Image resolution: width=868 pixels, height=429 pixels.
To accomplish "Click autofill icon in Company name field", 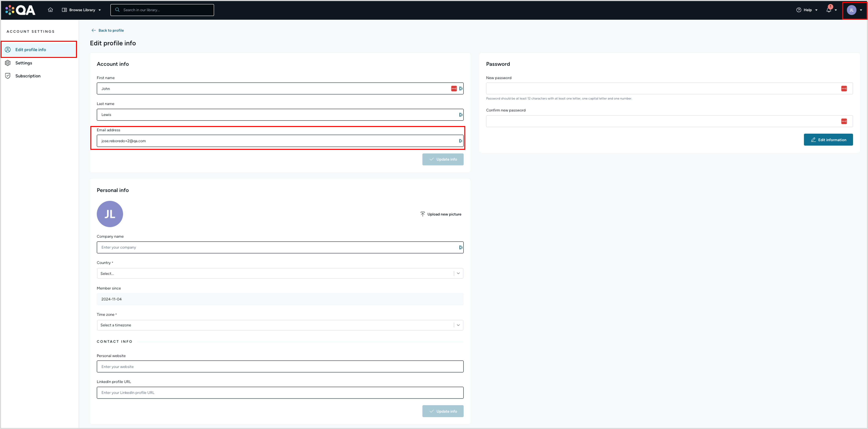I will (461, 247).
